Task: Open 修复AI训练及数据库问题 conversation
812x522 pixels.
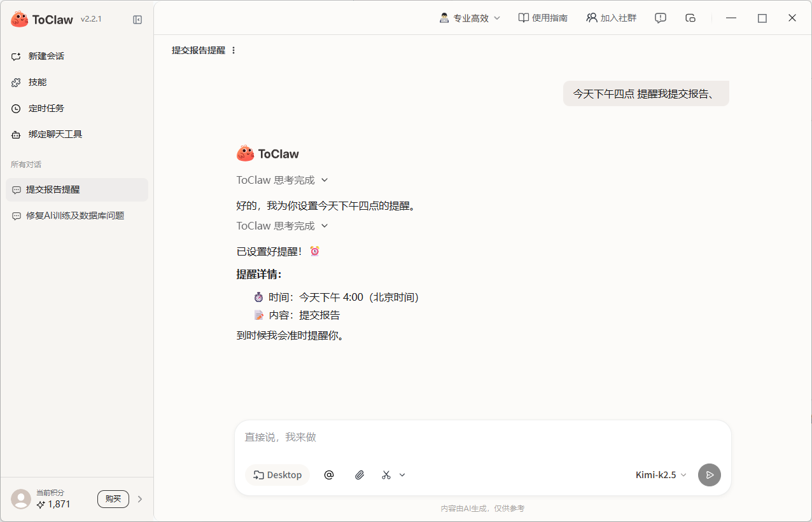Action: 77,216
